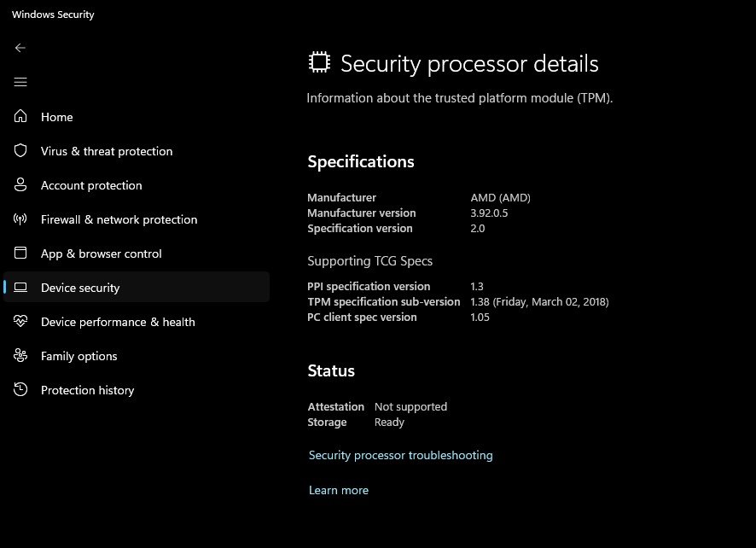Click the value 1.38 (Friday, March 02, 2018)
Image resolution: width=756 pixels, height=548 pixels.
tap(539, 302)
